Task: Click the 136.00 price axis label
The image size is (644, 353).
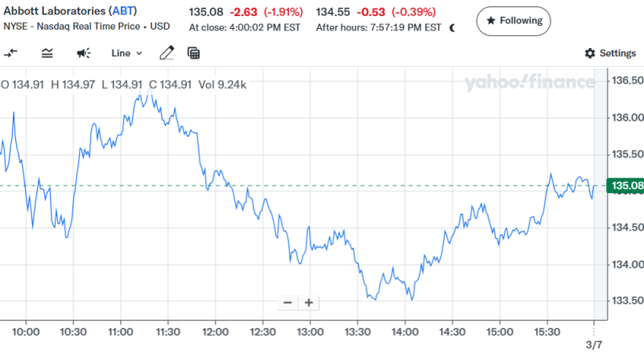Action: tap(627, 117)
